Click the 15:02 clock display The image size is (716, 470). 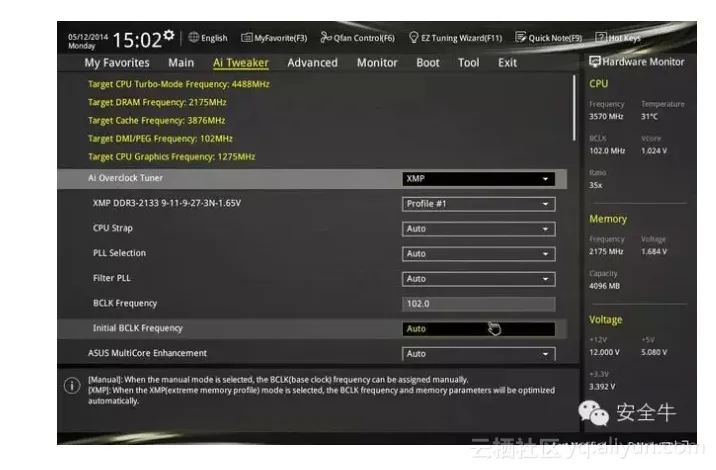tap(137, 40)
